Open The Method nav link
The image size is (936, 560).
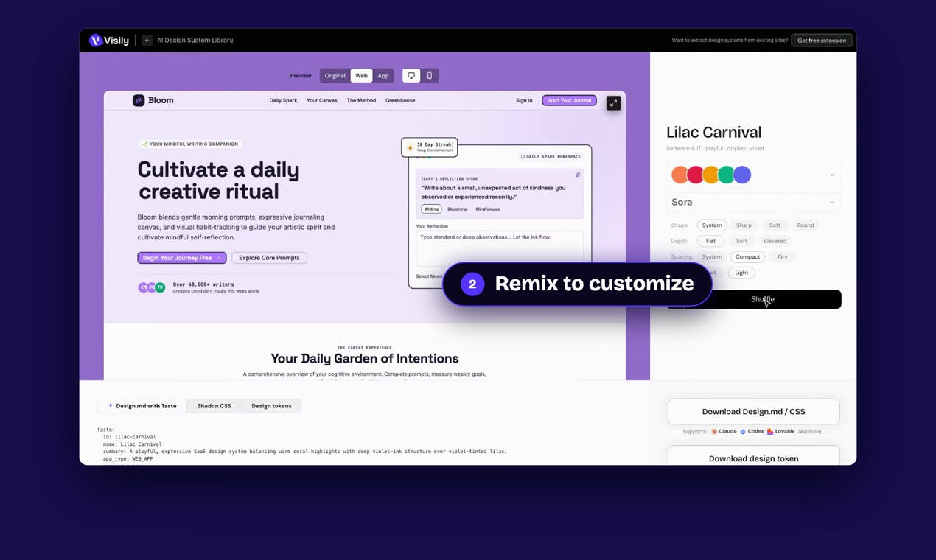[x=361, y=101]
